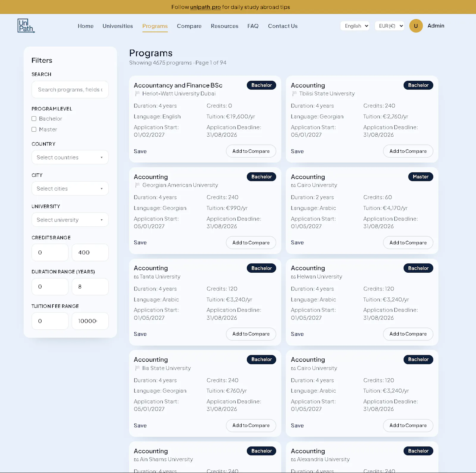Click the duration range maximum field showing 8
Screen dimensions: 476x473
[90, 287]
